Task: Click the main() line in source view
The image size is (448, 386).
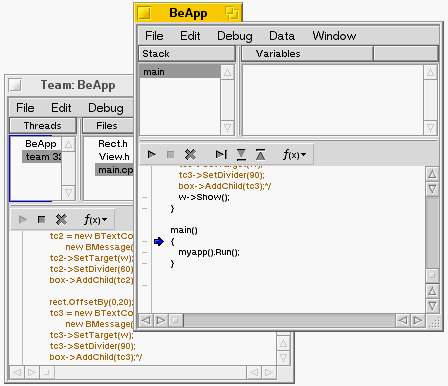Action: (184, 230)
